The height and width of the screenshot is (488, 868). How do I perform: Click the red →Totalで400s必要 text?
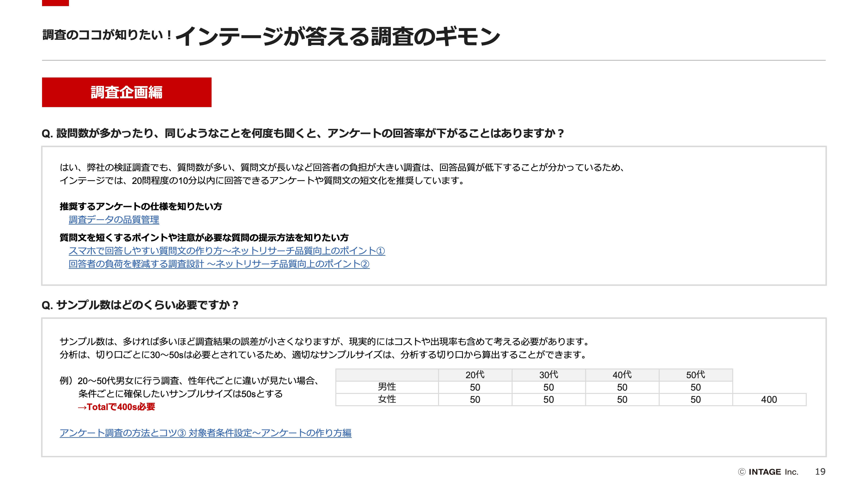[116, 407]
